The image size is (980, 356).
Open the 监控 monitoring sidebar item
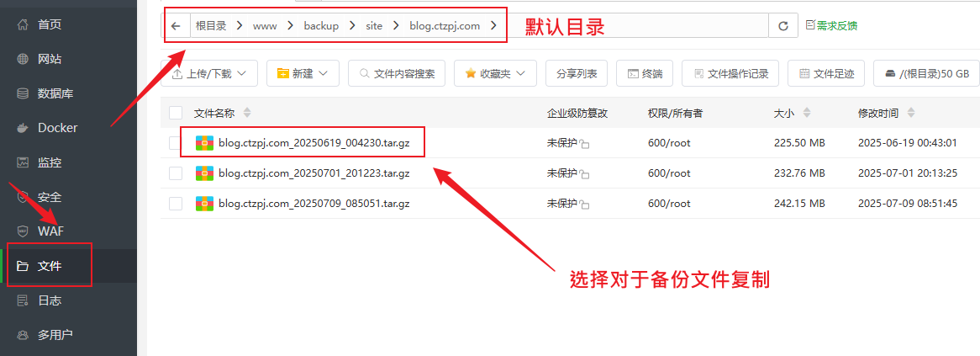(50, 162)
